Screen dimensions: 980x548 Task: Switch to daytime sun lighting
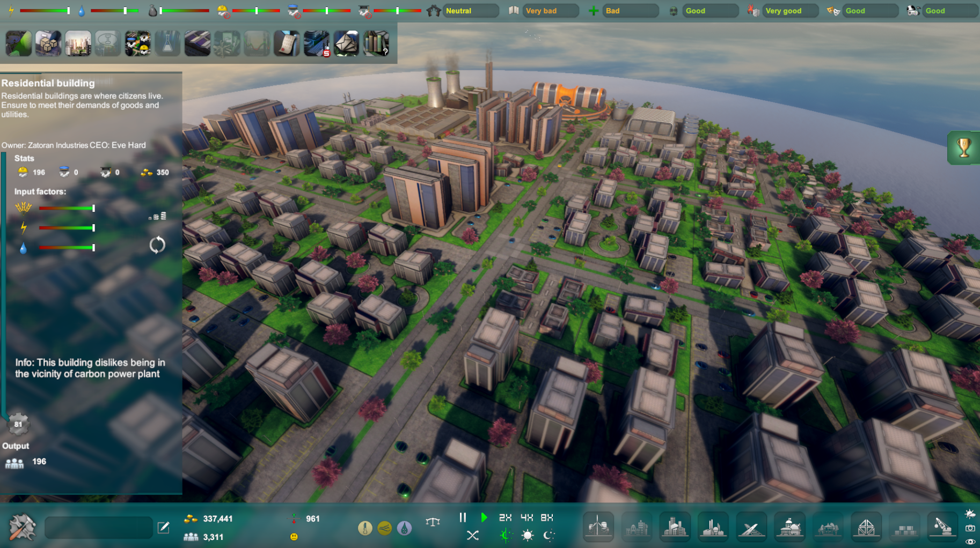[x=528, y=535]
